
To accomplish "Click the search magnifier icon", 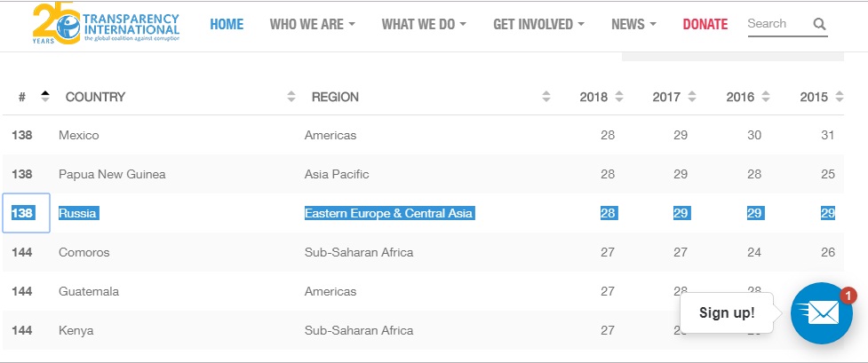I will coord(819,24).
